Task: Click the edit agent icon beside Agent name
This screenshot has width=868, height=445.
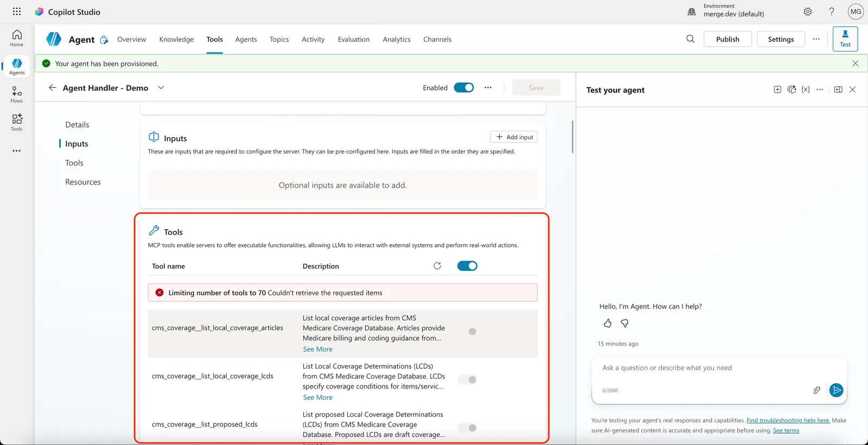Action: [104, 40]
